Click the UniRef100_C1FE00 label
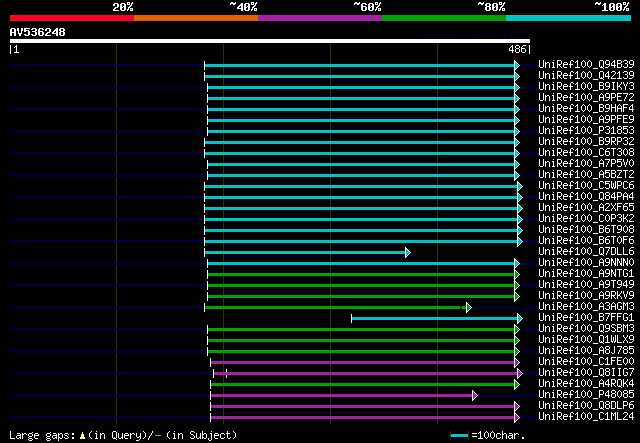640x443 pixels. pyautogui.click(x=586, y=362)
